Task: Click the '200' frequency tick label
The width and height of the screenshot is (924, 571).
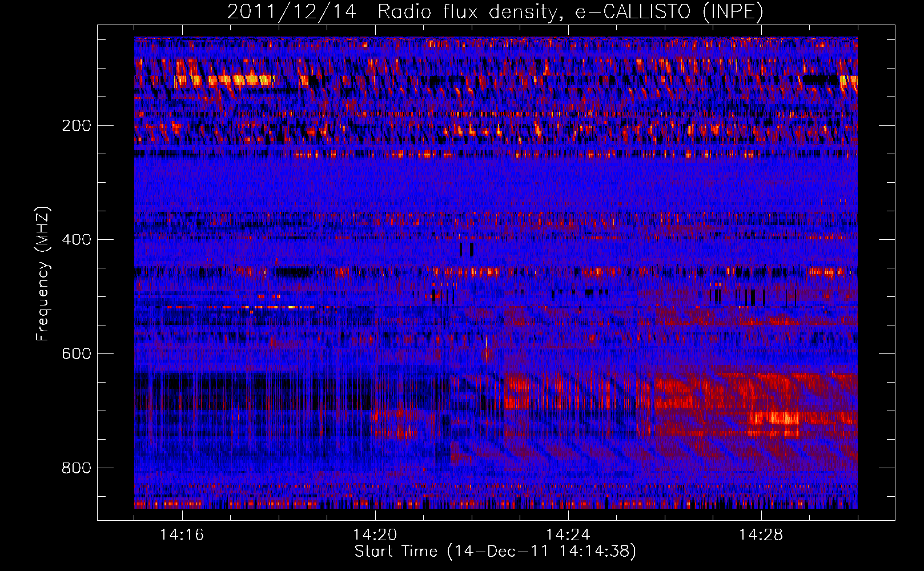Action: point(76,126)
